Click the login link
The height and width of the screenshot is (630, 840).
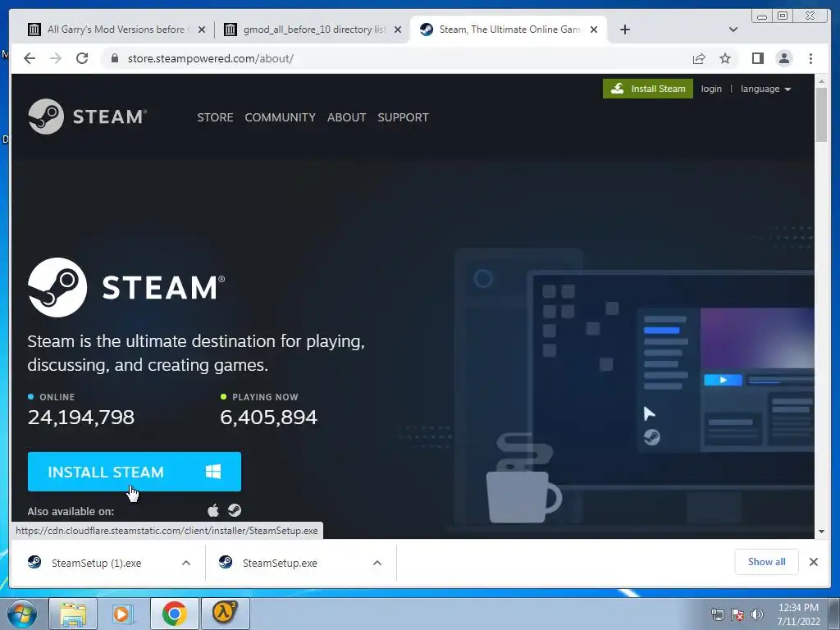(711, 89)
